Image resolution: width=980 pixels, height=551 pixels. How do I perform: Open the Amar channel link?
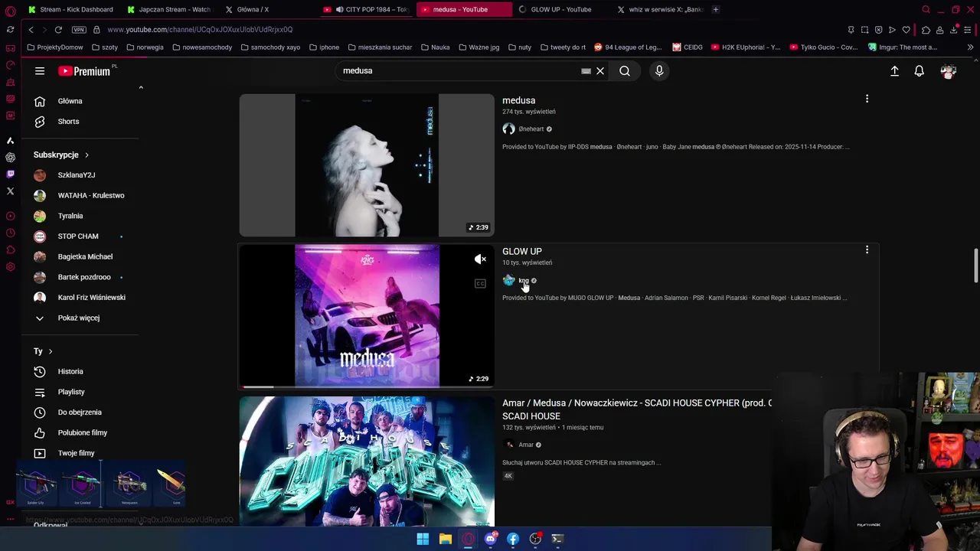click(x=525, y=445)
